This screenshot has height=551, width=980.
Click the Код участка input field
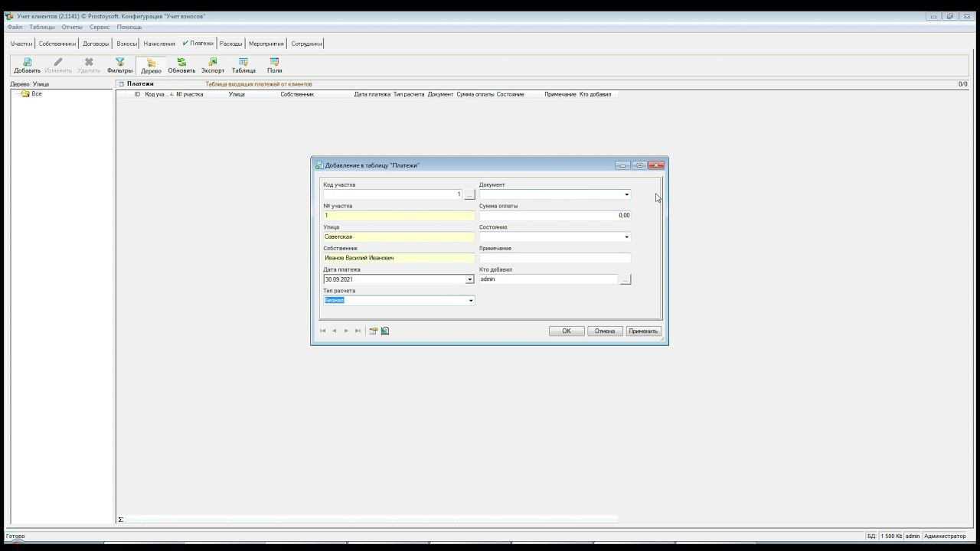tap(394, 194)
